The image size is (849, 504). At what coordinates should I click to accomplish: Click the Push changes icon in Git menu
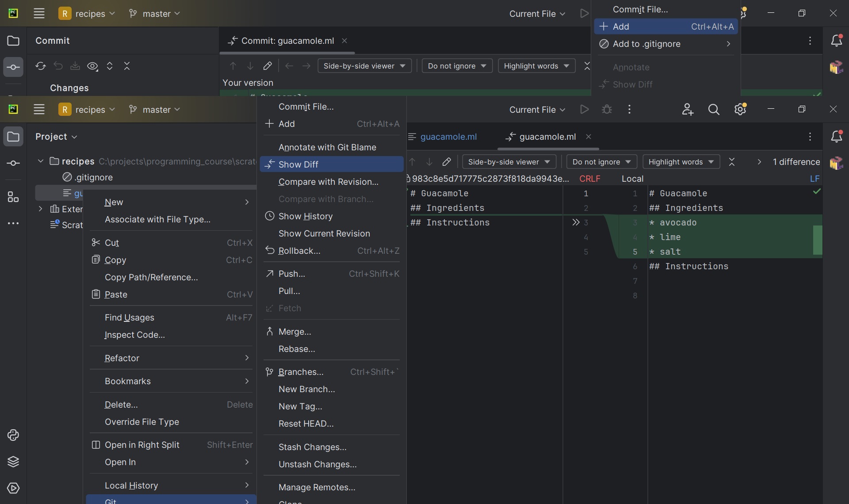[291, 273]
